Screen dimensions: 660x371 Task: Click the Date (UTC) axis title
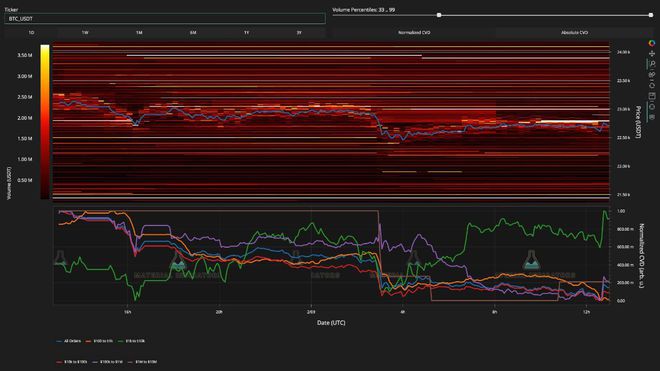point(331,323)
